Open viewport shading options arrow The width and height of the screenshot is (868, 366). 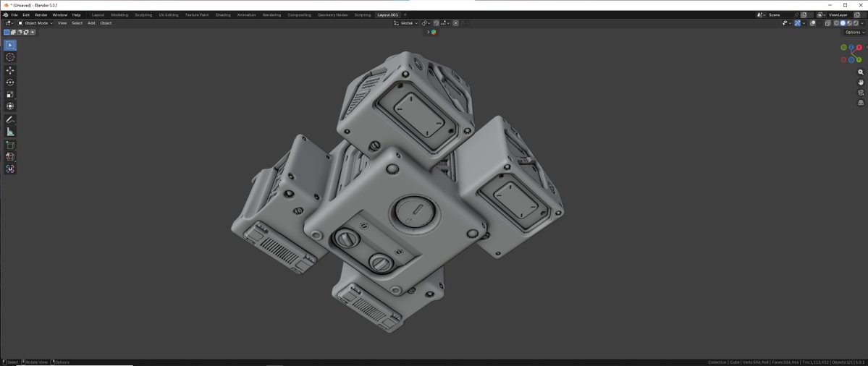point(862,23)
